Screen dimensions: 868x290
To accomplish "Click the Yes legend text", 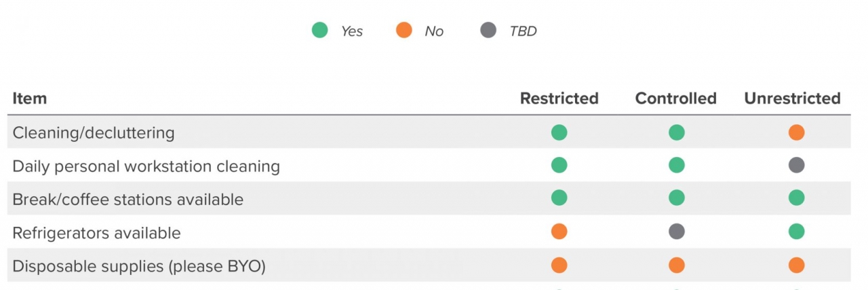I will [352, 31].
